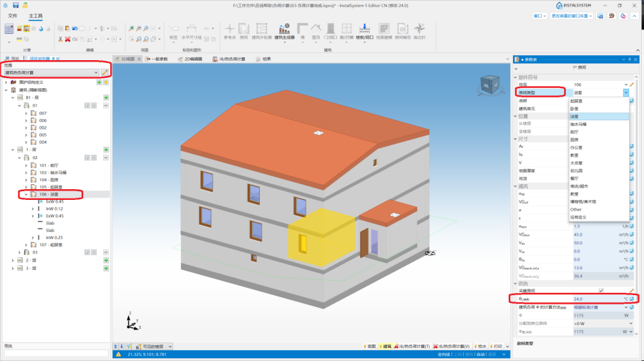The image size is (644, 361).
Task: Select the 楼板/洞口 slab tool icon
Action: [364, 32]
